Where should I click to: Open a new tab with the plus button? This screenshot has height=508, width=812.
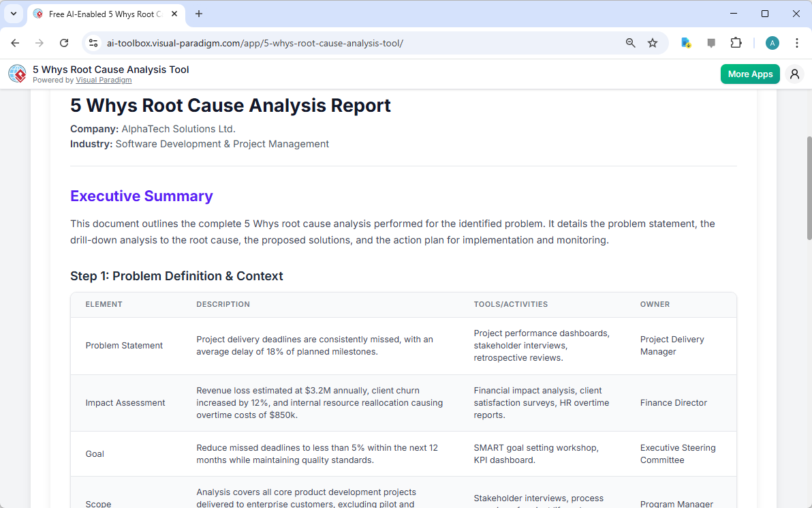198,14
